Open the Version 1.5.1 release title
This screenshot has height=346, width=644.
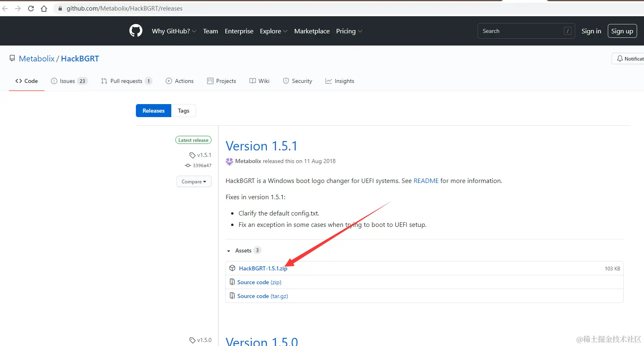coord(262,146)
